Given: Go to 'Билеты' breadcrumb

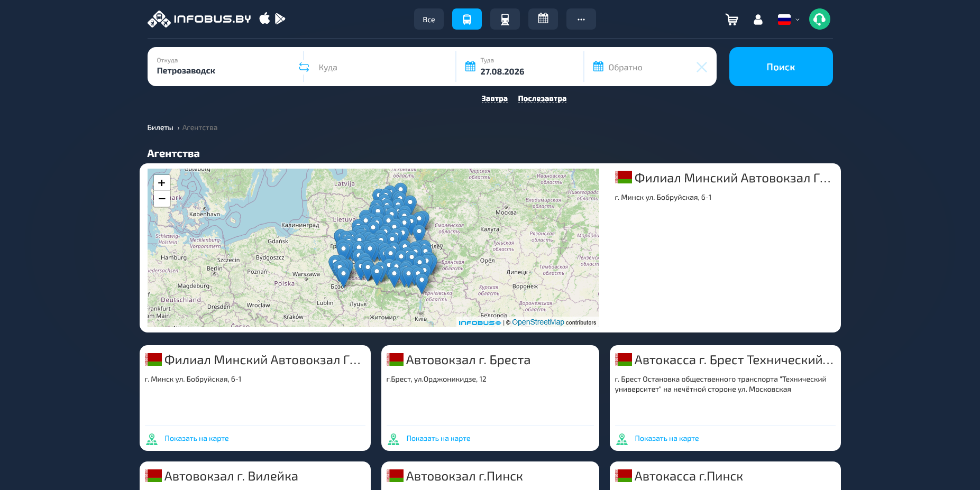Looking at the screenshot, I should 160,127.
